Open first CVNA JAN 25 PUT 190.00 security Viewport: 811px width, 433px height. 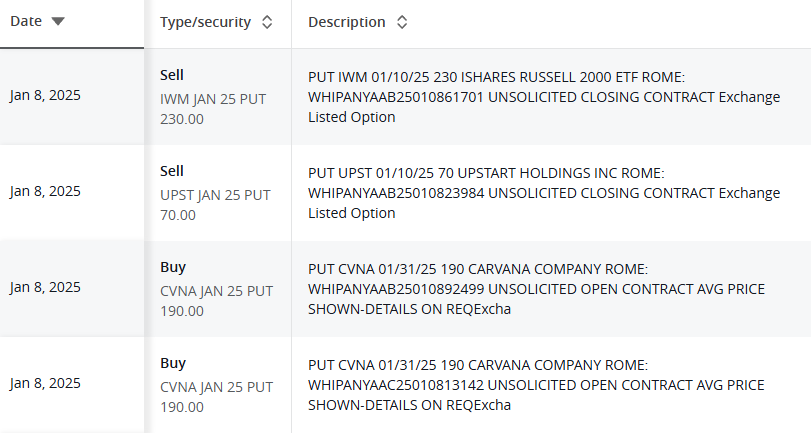tap(216, 301)
